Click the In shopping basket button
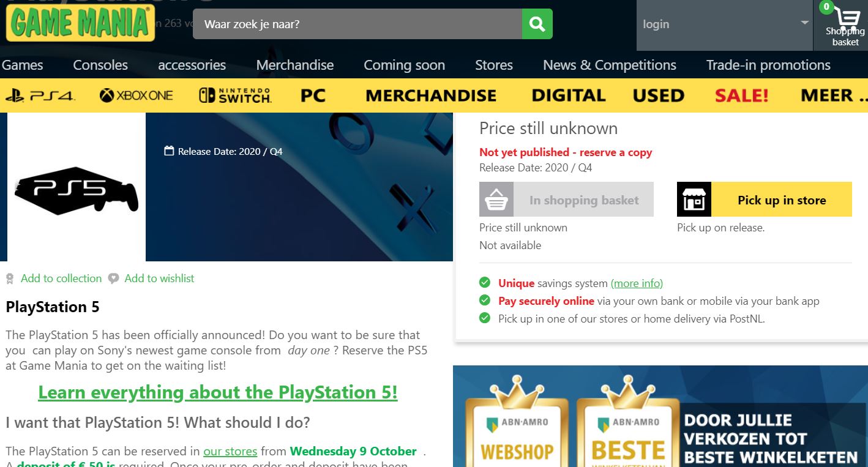Image resolution: width=868 pixels, height=467 pixels. tap(566, 200)
